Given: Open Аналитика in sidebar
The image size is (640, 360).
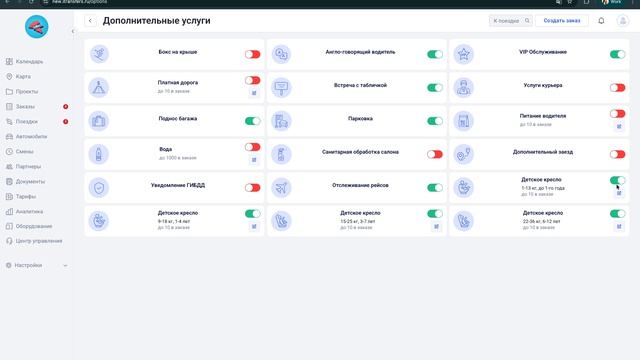Looking at the screenshot, I should (x=24, y=211).
